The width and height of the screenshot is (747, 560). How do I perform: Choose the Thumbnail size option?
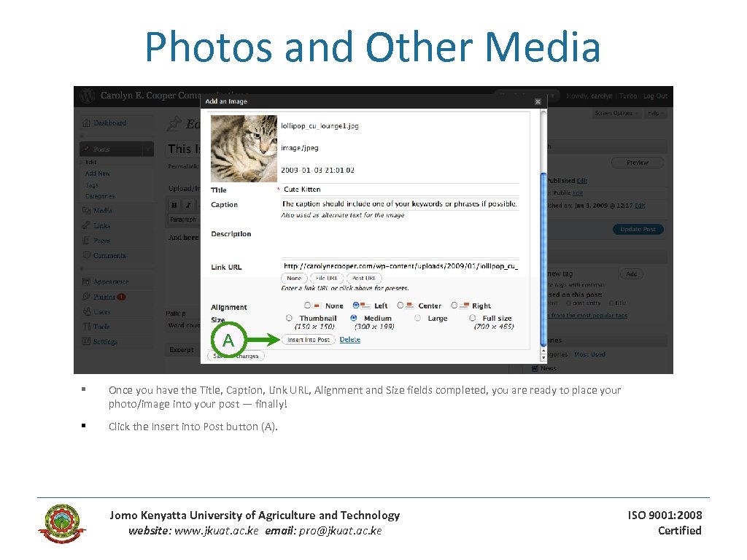pos(290,318)
